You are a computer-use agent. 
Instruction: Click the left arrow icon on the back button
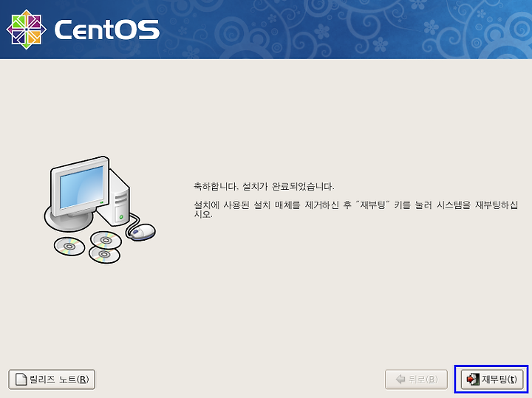tap(400, 380)
